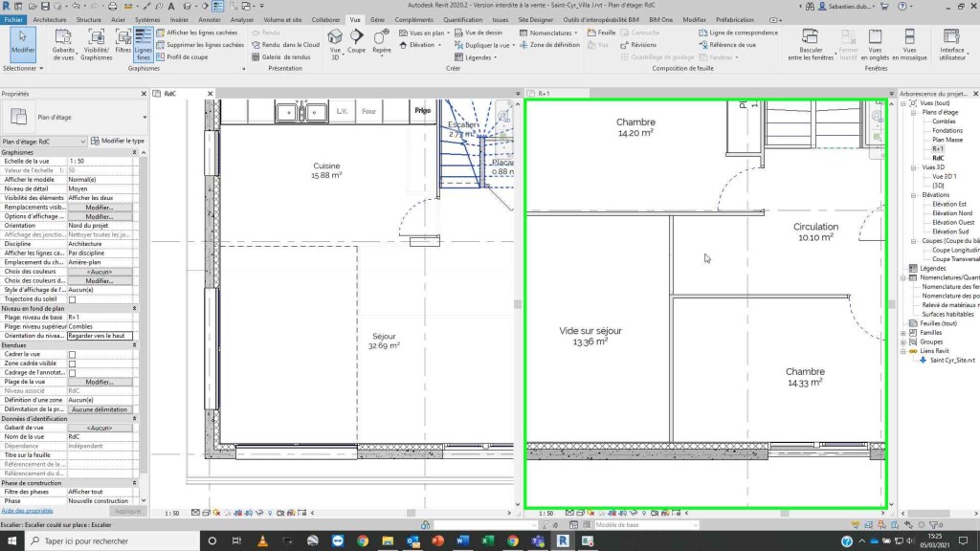Click Modifier for Options d'affichage

pyautogui.click(x=100, y=216)
